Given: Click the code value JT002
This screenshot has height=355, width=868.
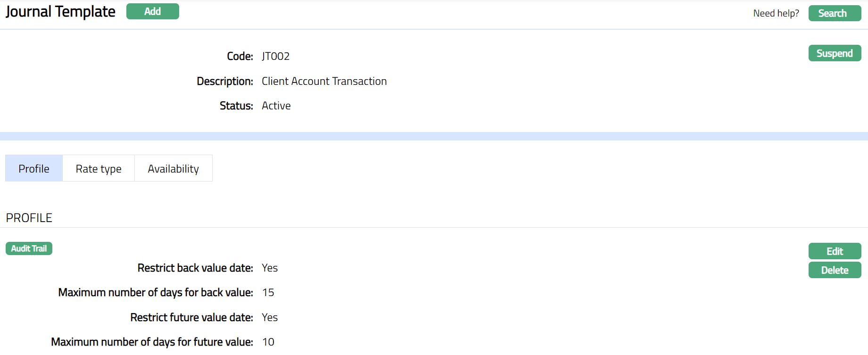Looking at the screenshot, I should [275, 57].
